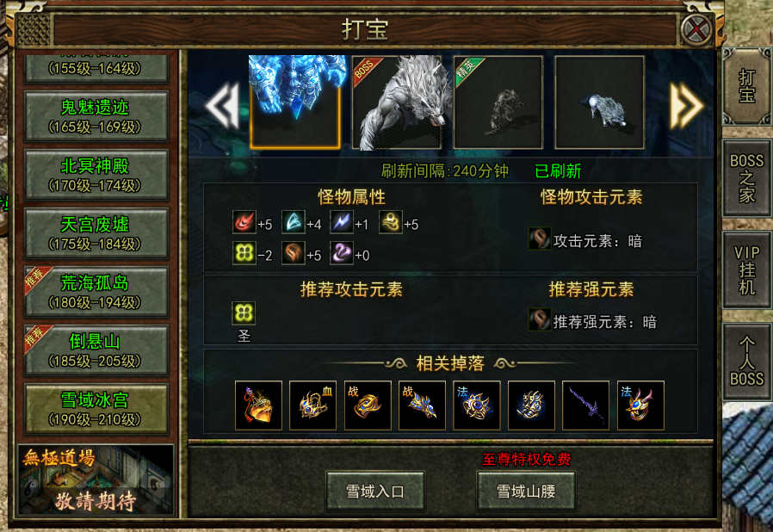773x532 pixels.
Task: Select 倒悬山 map in list
Action: click(x=96, y=350)
